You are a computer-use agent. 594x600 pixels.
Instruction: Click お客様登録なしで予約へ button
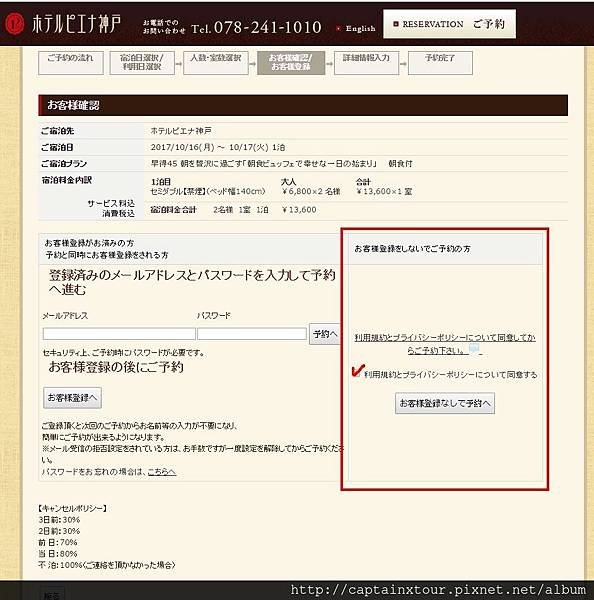pyautogui.click(x=445, y=403)
